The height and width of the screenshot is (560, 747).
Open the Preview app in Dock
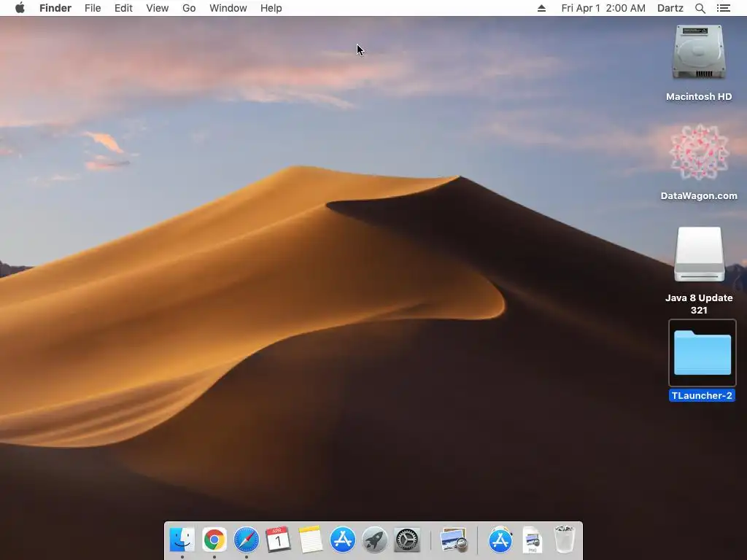click(x=454, y=540)
